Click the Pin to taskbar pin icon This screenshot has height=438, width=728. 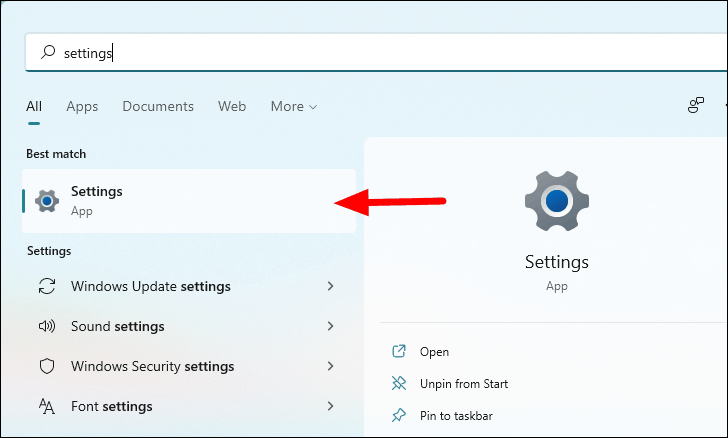pyautogui.click(x=399, y=415)
